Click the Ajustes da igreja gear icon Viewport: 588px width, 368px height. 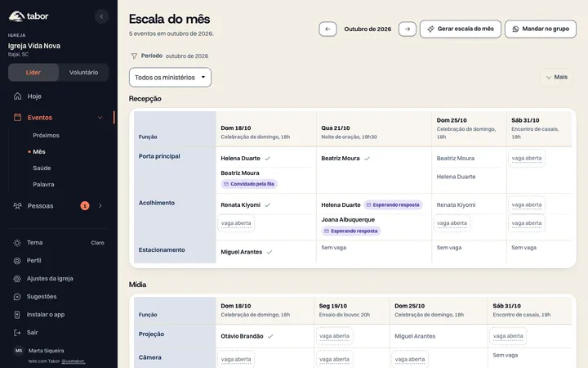pos(17,279)
